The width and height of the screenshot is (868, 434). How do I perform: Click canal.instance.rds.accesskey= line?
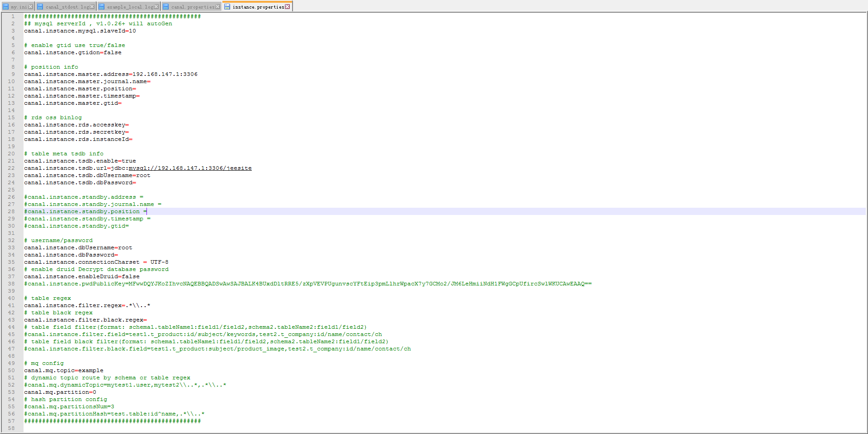(x=76, y=125)
